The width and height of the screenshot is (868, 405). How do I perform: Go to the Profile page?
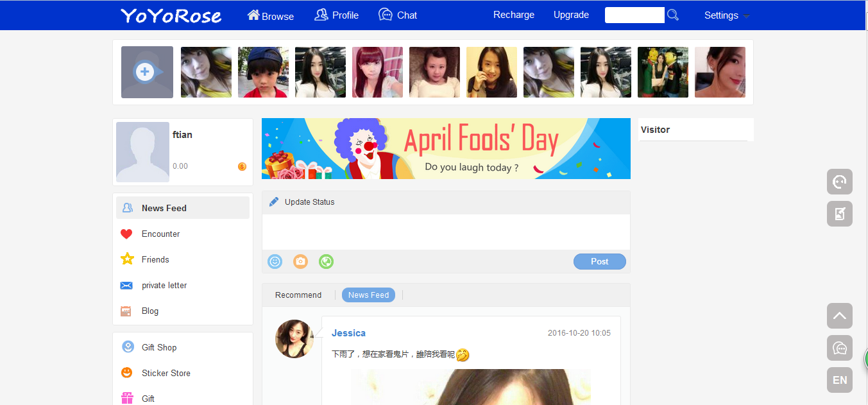(336, 15)
